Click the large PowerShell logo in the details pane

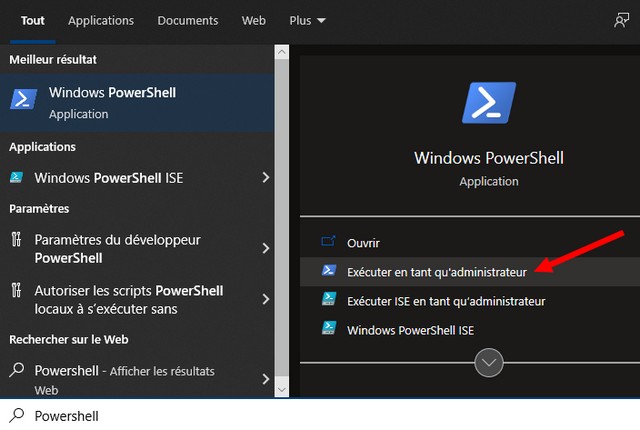tap(489, 103)
